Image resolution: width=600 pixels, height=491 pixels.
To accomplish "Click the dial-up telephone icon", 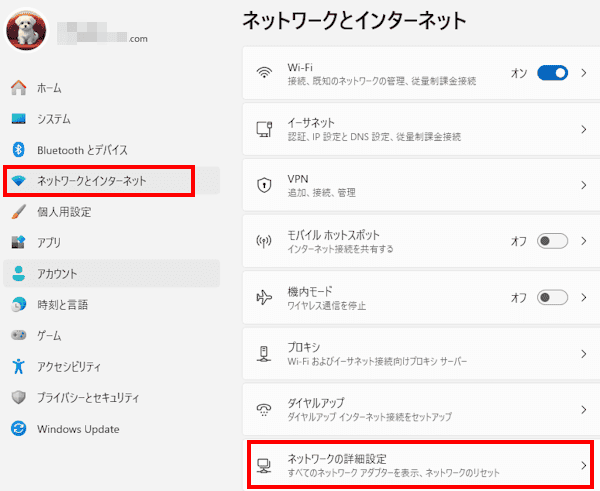I will coord(264,410).
